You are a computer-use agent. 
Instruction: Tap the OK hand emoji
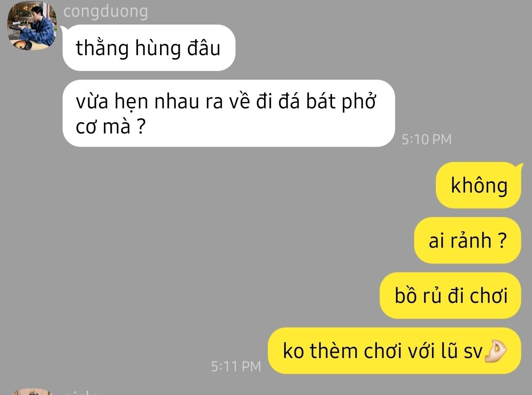pos(496,351)
